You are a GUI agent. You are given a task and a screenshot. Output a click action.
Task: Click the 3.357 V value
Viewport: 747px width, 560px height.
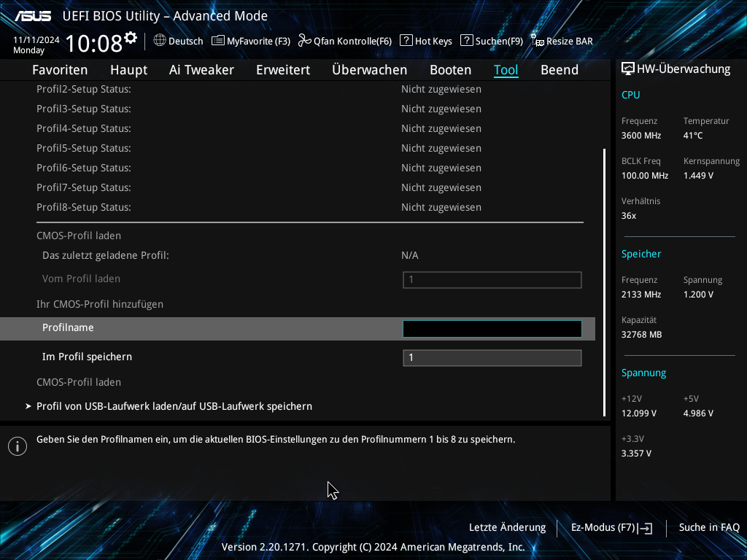[636, 454]
